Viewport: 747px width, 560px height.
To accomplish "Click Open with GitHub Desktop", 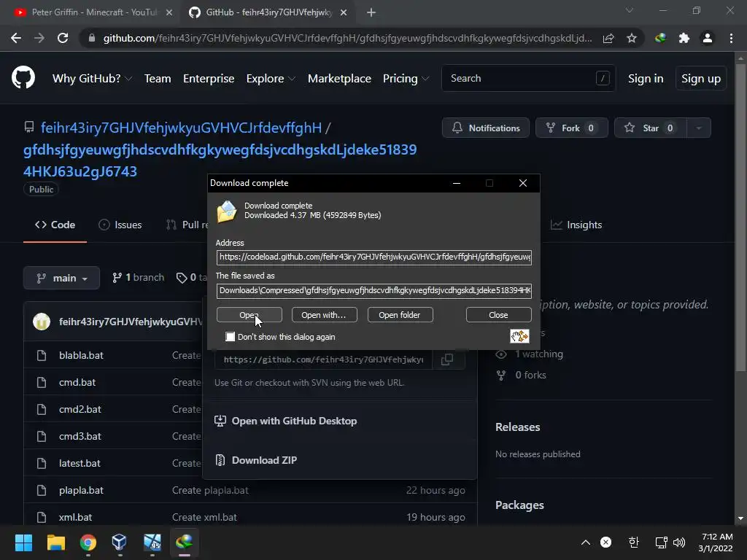I will 286,421.
